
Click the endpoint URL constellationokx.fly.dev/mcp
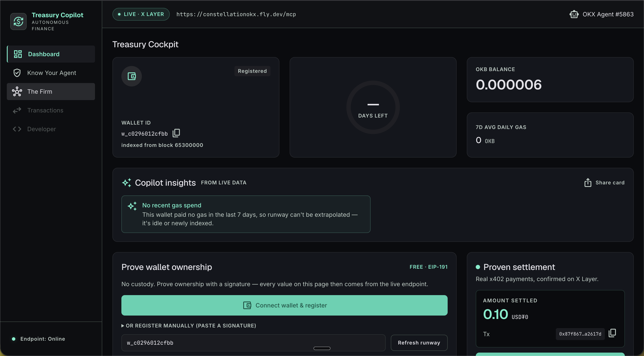click(236, 14)
